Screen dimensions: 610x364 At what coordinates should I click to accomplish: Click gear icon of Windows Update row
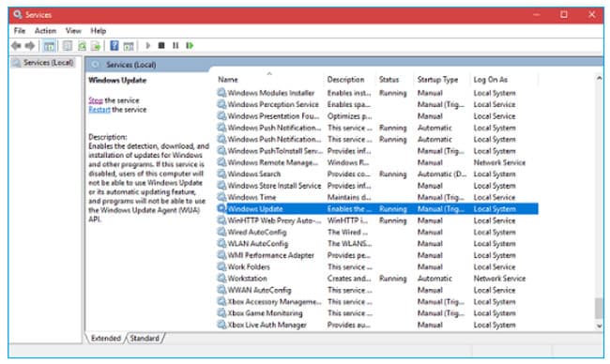[x=221, y=208]
